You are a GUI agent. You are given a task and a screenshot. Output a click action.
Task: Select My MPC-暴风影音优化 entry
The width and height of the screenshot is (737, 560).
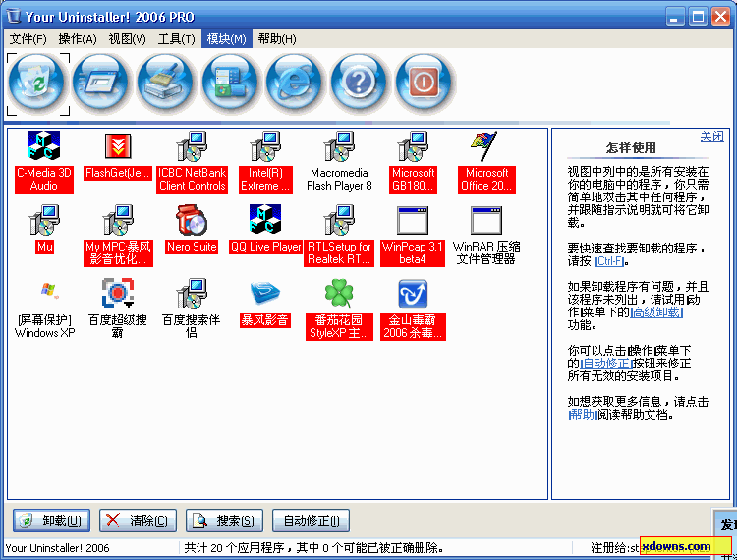pyautogui.click(x=118, y=236)
